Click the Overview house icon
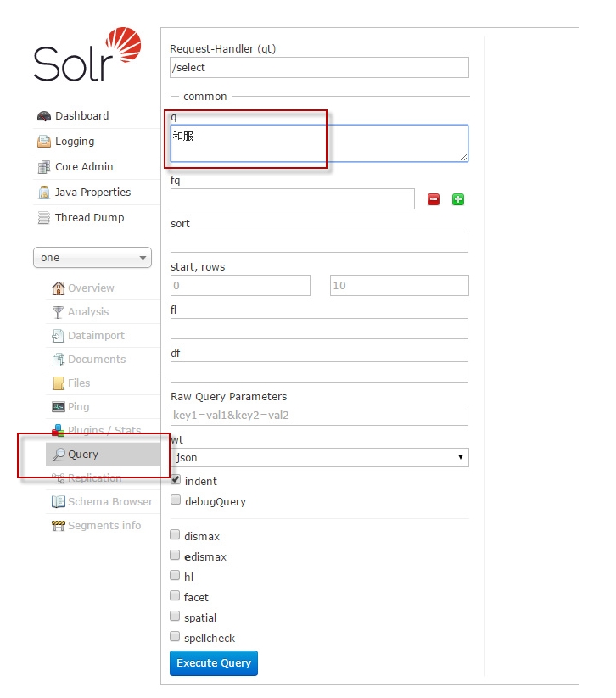The width and height of the screenshot is (616, 698). [59, 288]
